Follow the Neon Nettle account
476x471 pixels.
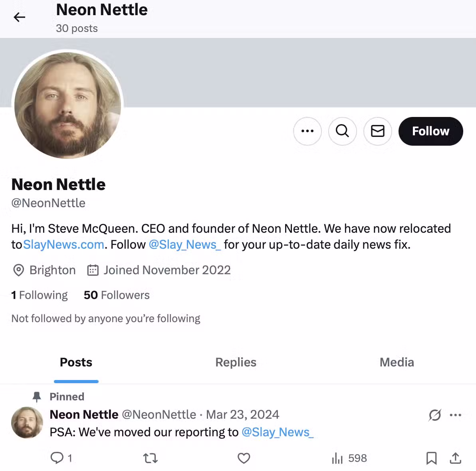pyautogui.click(x=430, y=131)
